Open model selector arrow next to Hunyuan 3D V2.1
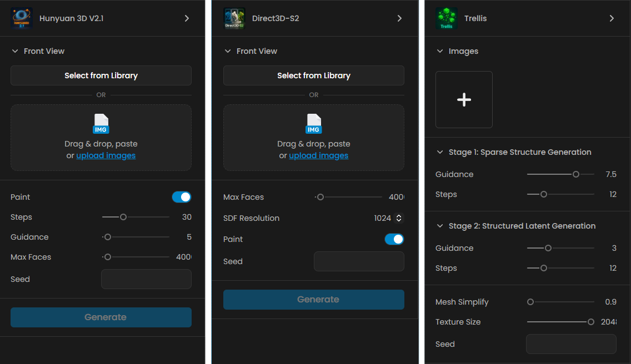The width and height of the screenshot is (631, 364). 187,18
